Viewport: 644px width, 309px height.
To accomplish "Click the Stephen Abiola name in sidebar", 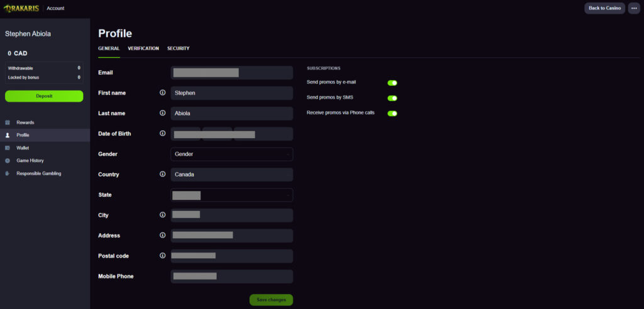I will [x=28, y=34].
